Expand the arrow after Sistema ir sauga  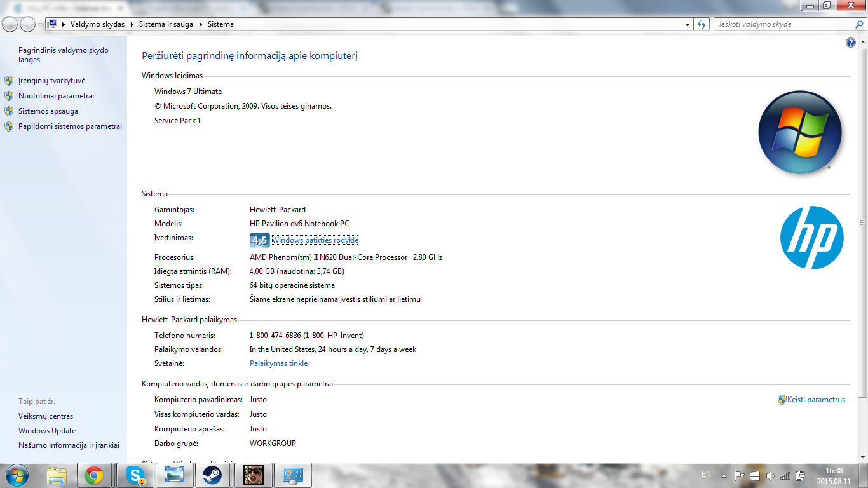[200, 24]
